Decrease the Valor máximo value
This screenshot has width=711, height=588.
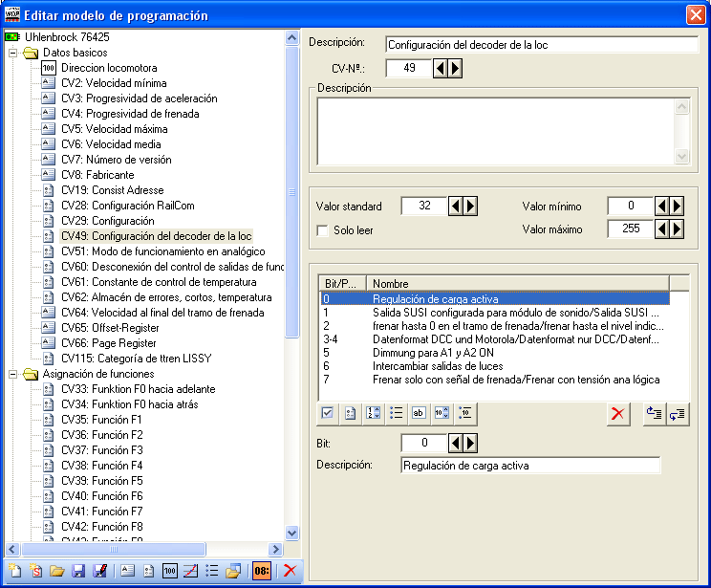(661, 229)
